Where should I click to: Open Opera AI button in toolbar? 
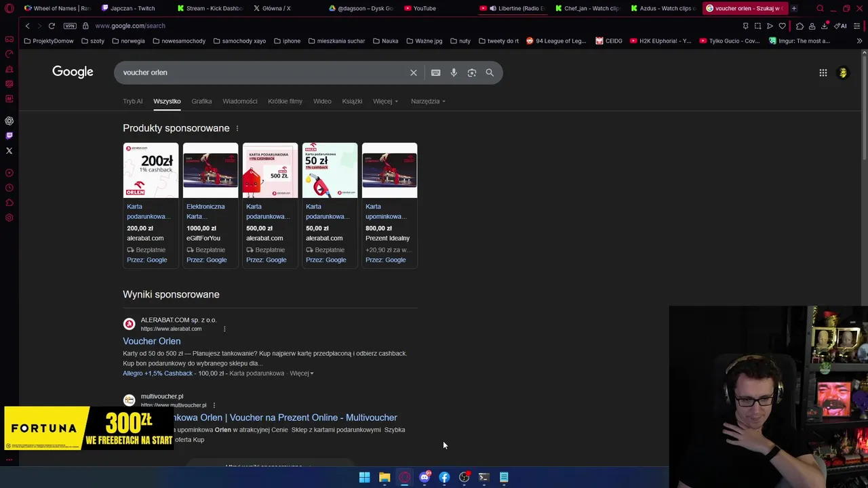click(841, 26)
